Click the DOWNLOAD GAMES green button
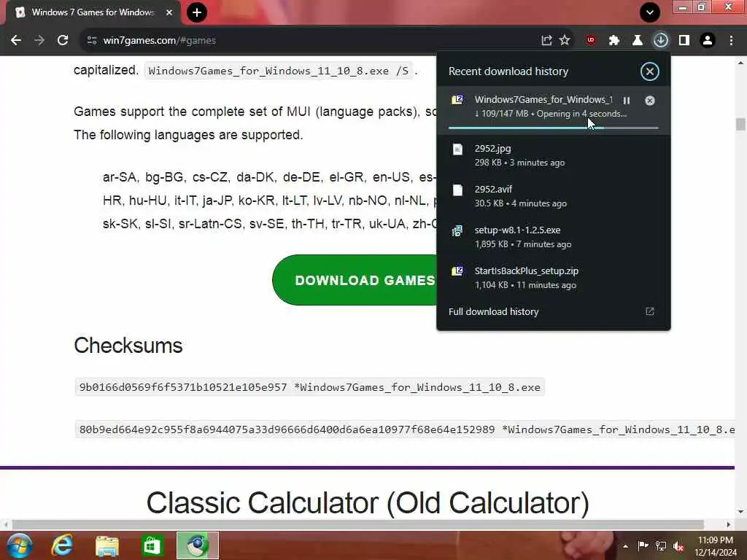 (x=355, y=280)
